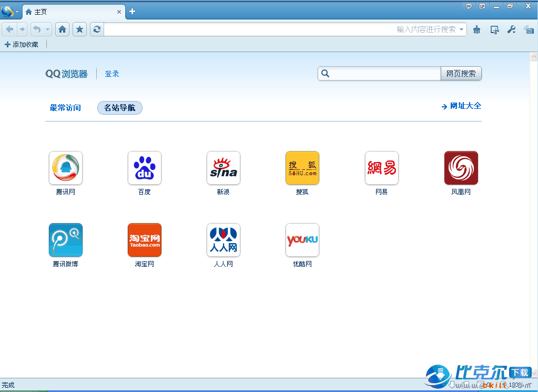Click the forward navigation arrow

(x=22, y=29)
